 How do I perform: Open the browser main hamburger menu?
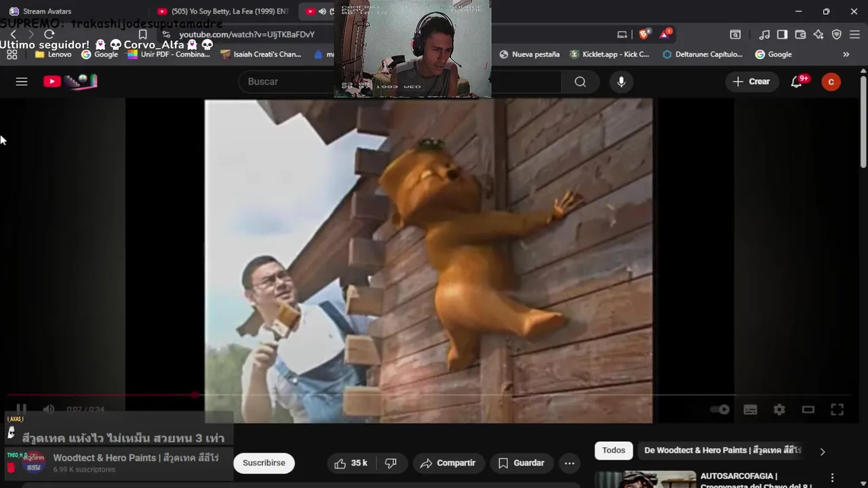click(854, 34)
